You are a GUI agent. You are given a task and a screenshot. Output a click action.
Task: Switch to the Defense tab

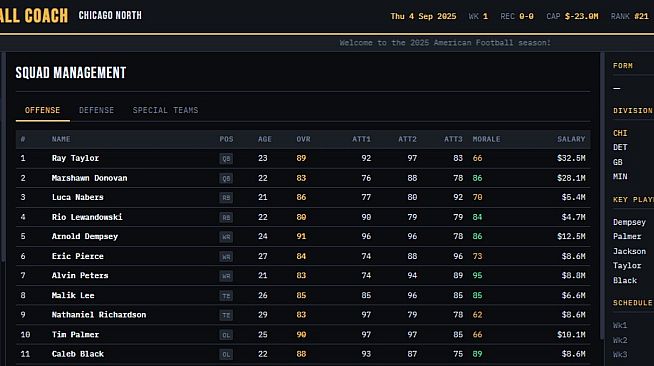click(96, 110)
